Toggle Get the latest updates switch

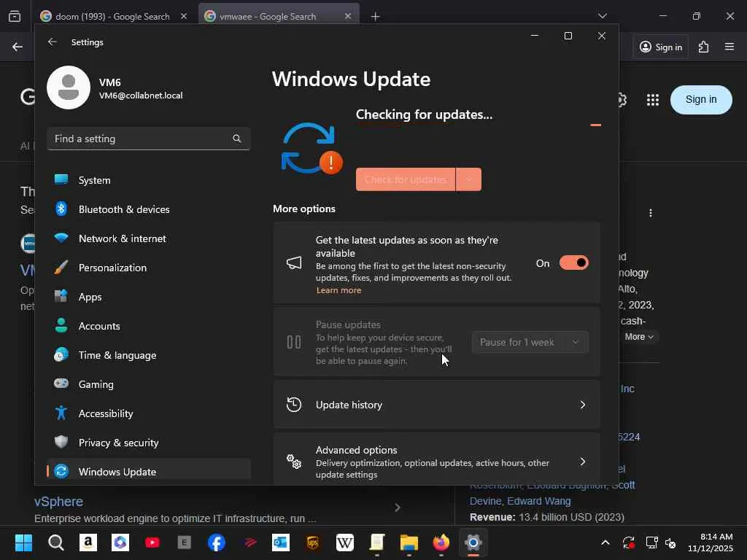click(573, 262)
